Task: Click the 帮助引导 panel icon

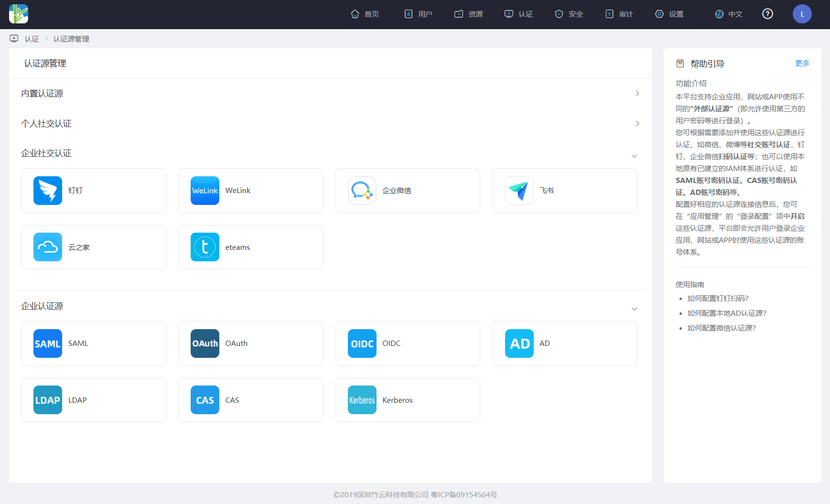Action: (x=680, y=64)
